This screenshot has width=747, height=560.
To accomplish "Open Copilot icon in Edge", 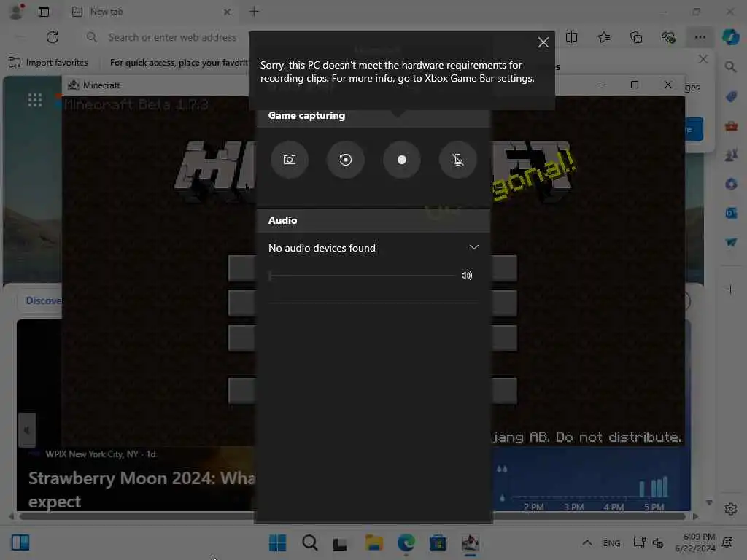I will [x=730, y=37].
